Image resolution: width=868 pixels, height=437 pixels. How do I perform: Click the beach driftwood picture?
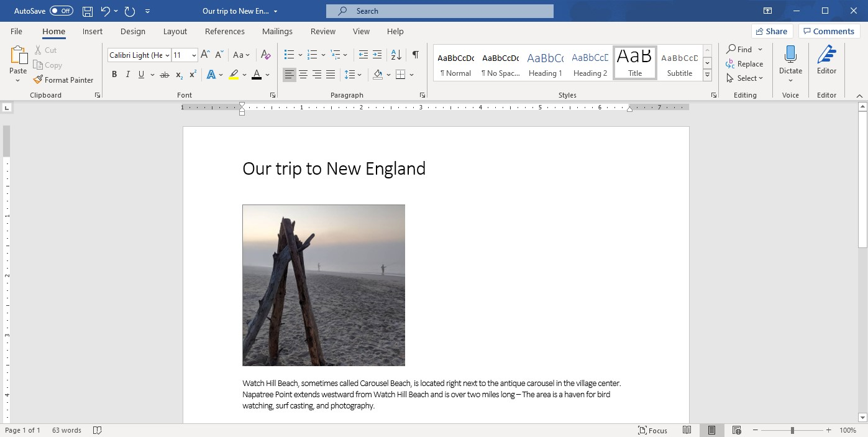(x=324, y=285)
